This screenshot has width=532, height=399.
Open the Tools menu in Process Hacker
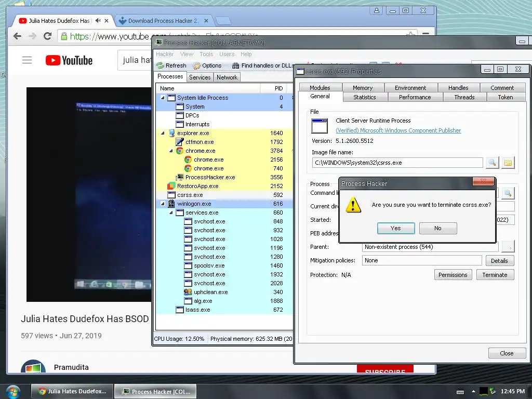[x=206, y=54]
